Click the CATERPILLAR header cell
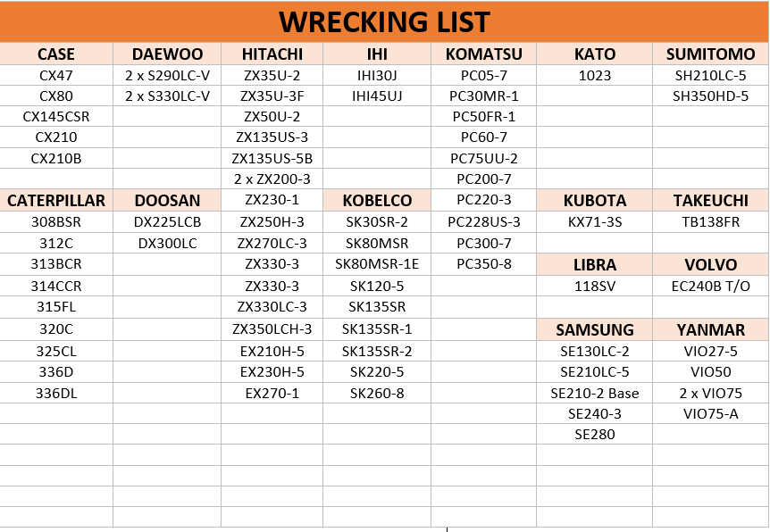Screen dimensions: 770x532 click(56, 200)
